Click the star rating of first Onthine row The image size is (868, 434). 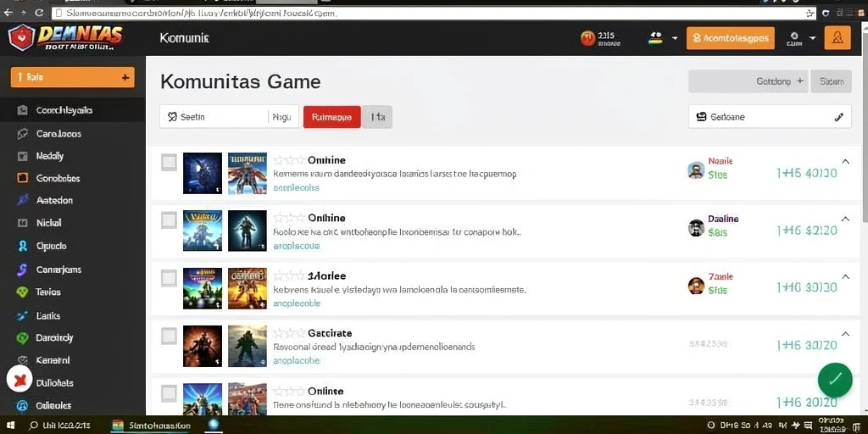288,160
